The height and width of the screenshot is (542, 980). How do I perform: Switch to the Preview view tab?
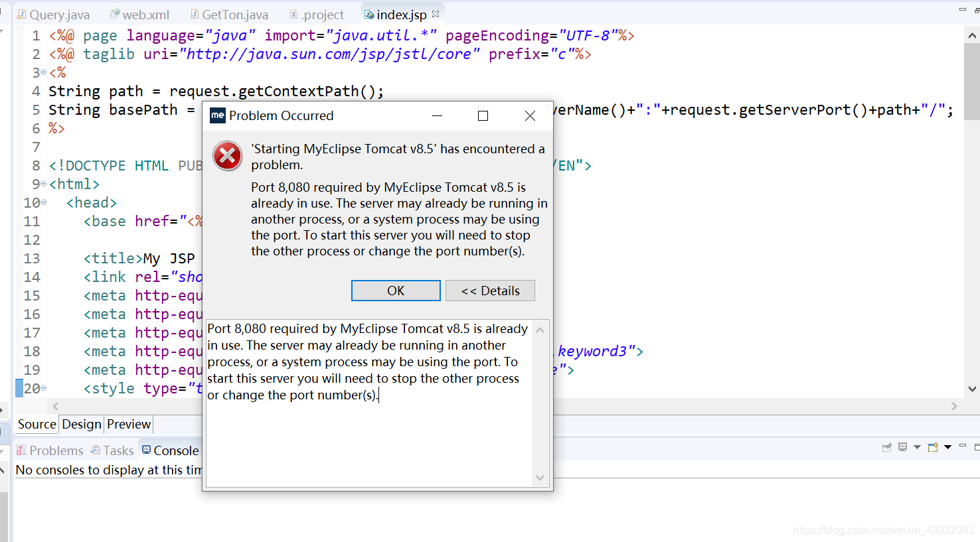point(129,425)
